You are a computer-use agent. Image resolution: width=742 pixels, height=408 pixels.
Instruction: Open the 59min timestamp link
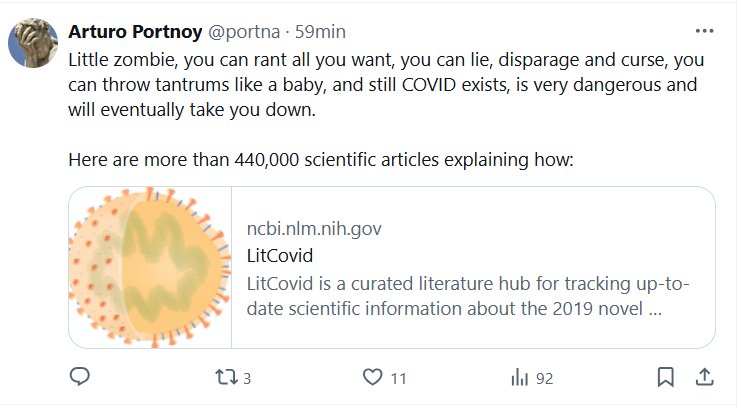point(318,32)
